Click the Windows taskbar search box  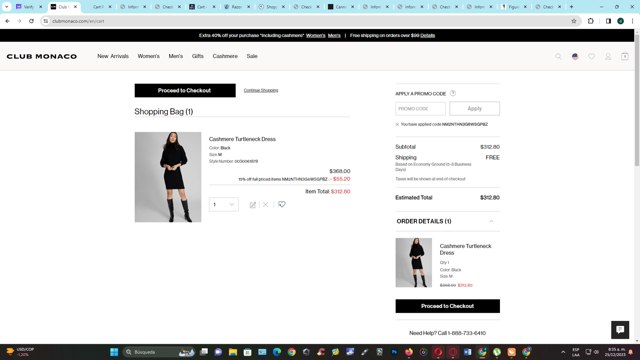[x=159, y=352]
